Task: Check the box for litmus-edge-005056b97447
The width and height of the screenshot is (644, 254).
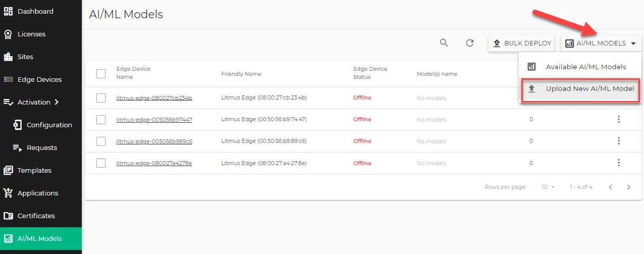Action: pos(101,120)
